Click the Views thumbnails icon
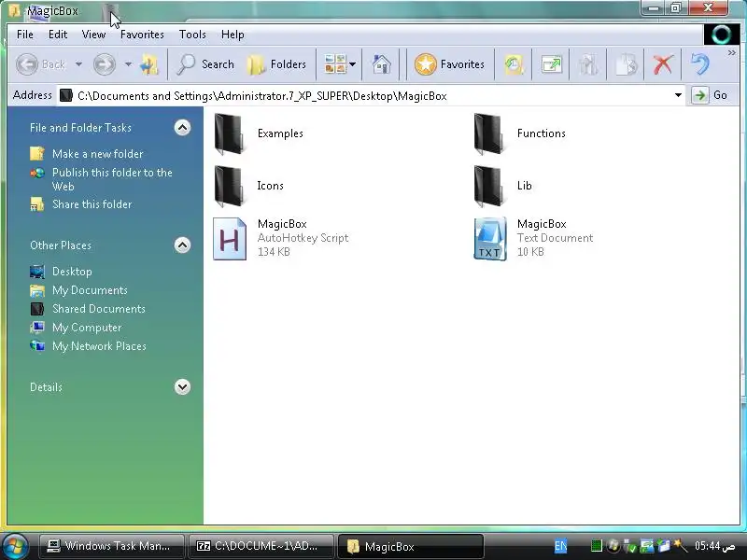Screen dimensions: 747x560 (x=335, y=63)
